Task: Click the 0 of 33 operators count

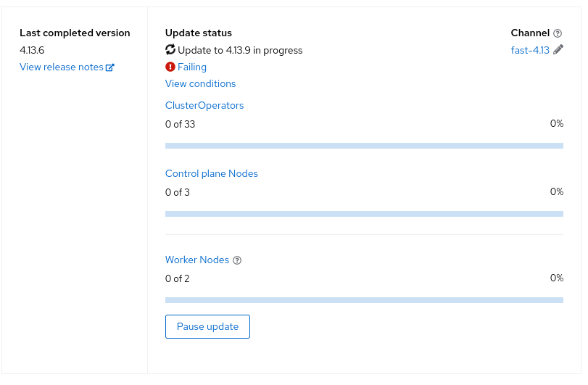Action: pos(181,124)
